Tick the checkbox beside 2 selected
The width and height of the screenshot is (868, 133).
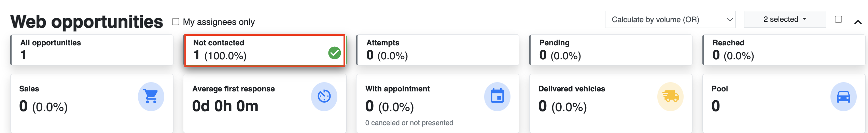(838, 19)
